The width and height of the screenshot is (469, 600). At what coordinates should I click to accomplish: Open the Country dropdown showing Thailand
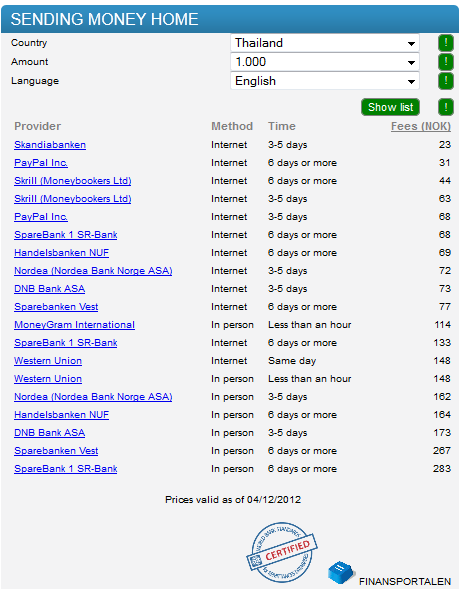[x=325, y=43]
